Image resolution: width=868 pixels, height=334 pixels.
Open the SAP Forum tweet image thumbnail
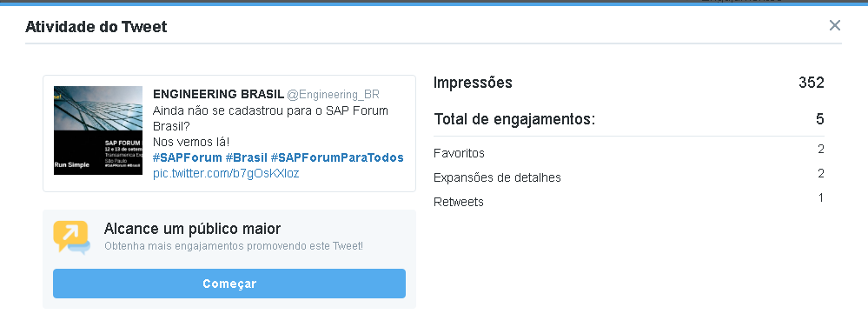tap(98, 130)
